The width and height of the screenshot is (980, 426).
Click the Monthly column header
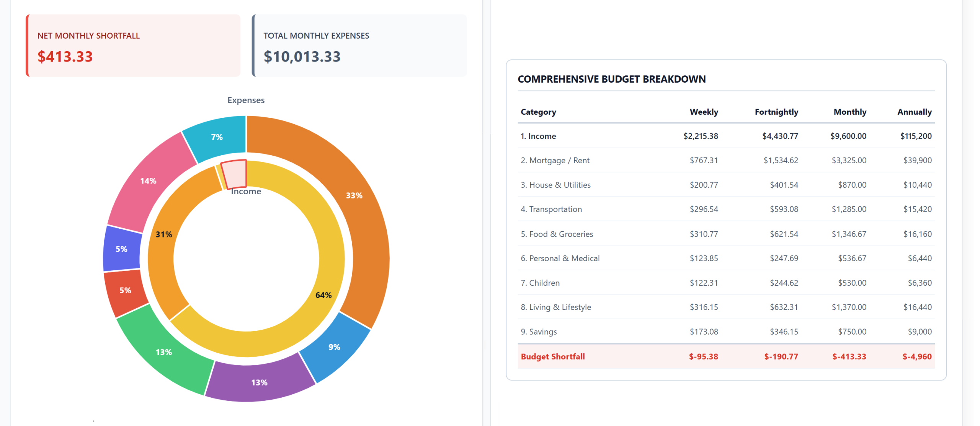click(x=850, y=112)
